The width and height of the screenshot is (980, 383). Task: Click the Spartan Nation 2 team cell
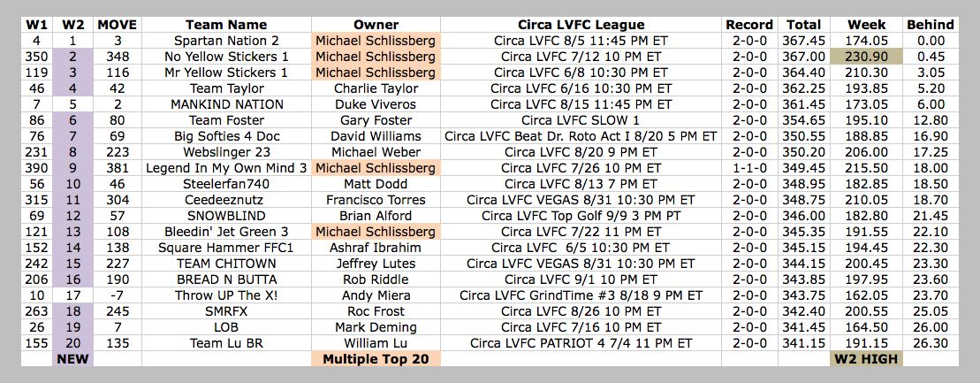click(226, 42)
